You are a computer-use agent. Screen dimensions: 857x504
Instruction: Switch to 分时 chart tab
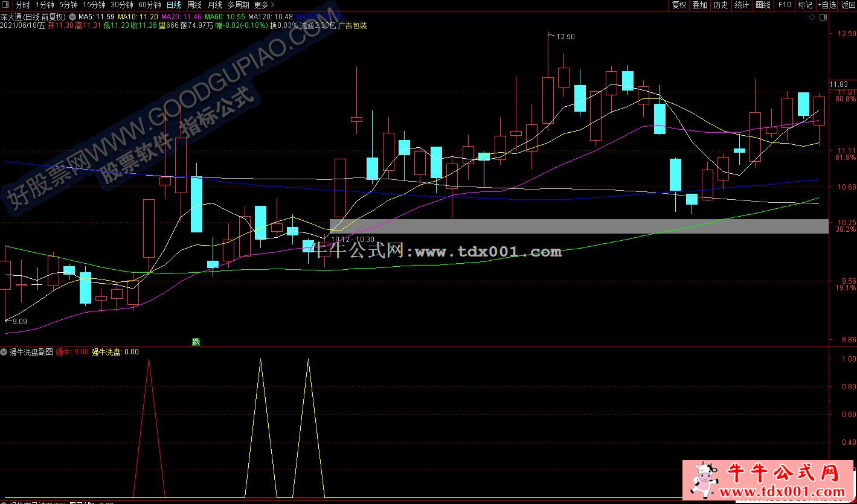[22, 5]
